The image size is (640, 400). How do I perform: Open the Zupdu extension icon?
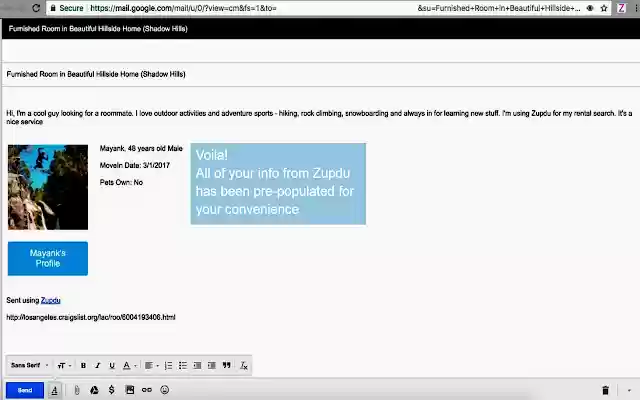tap(621, 8)
